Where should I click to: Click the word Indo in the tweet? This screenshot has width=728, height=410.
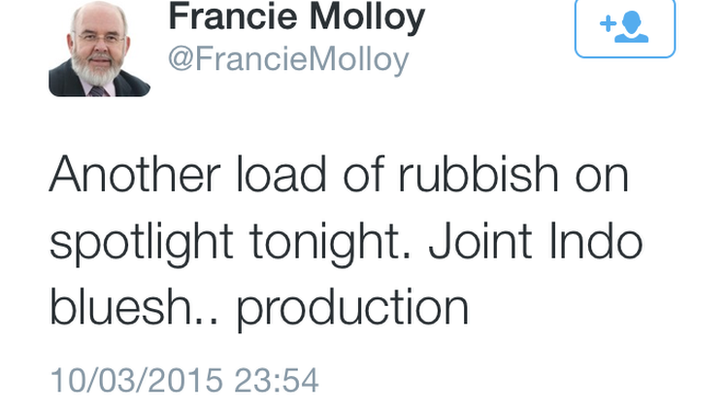pos(596,241)
